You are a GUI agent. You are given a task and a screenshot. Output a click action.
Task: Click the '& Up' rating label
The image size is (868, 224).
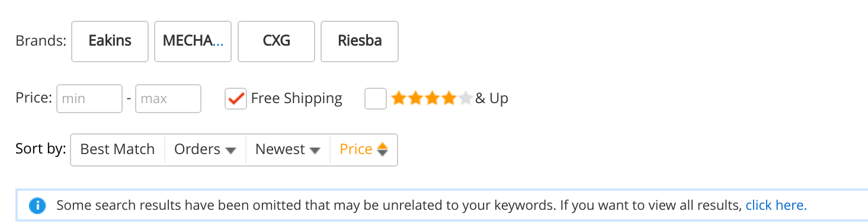492,98
